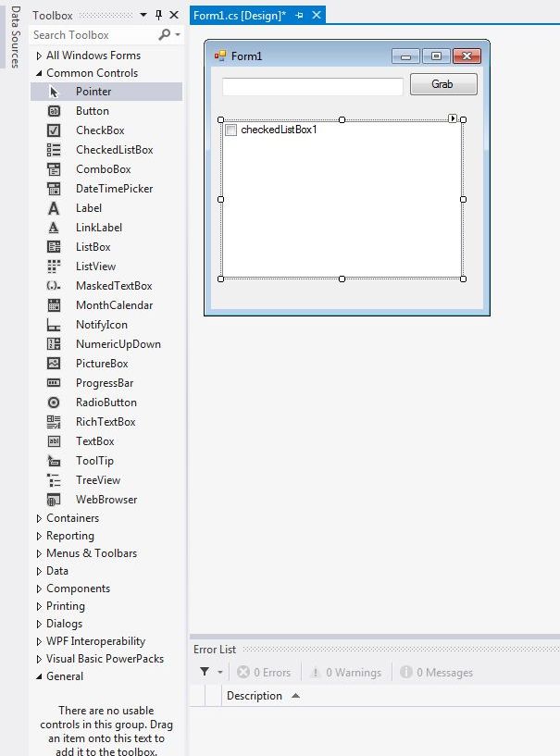Click the Form1 title bar icon
Viewport: 560px width, 756px height.
220,56
